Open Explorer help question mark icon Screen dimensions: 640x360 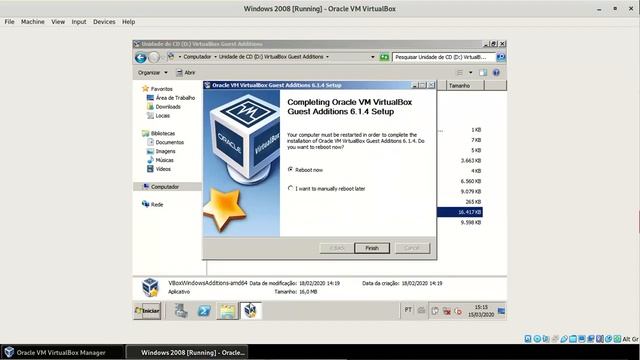[x=496, y=72]
